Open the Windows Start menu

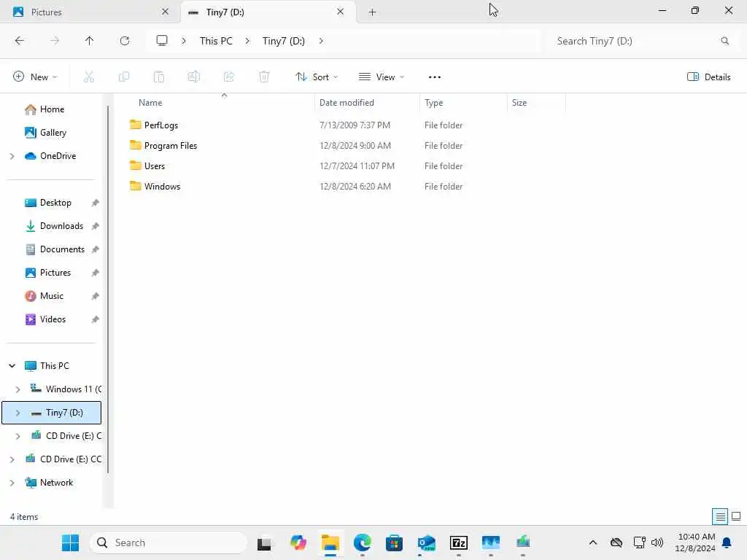pos(71,542)
